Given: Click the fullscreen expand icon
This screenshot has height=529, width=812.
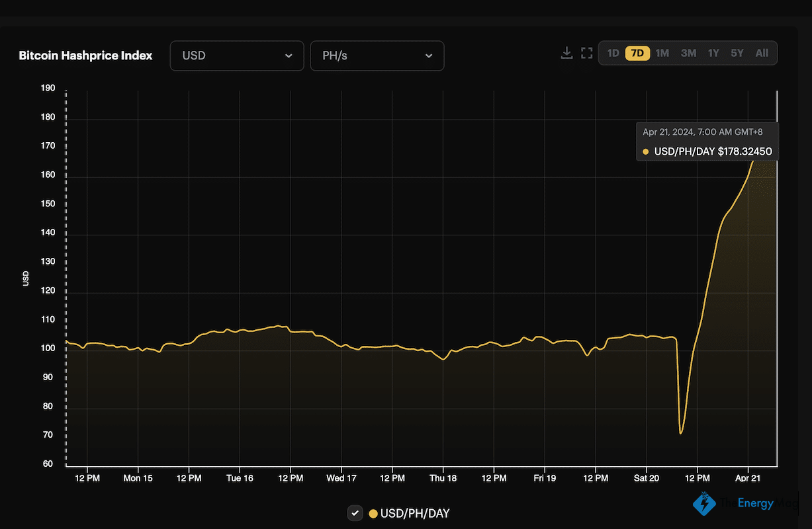Looking at the screenshot, I should coord(586,53).
